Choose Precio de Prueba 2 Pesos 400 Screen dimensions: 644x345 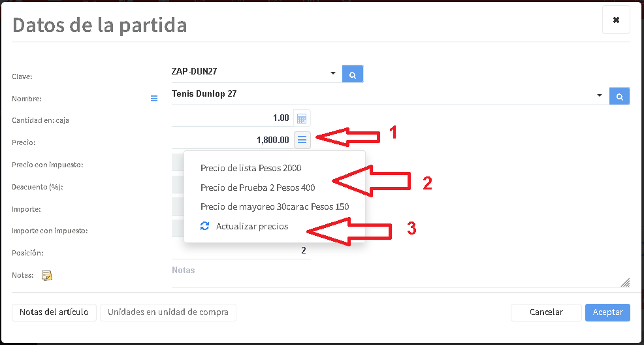click(257, 188)
